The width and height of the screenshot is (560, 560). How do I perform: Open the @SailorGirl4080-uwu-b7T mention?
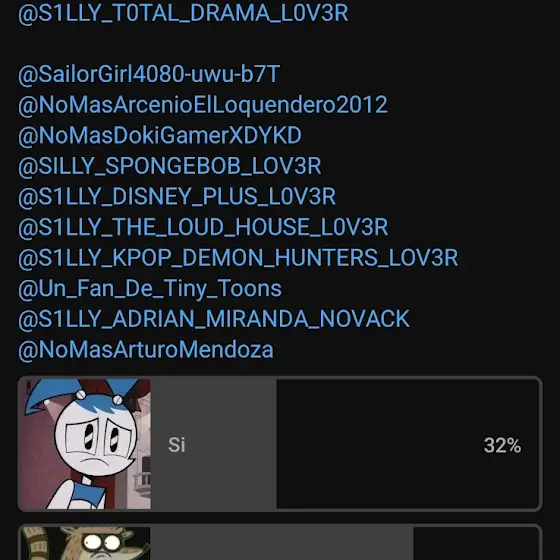click(149, 74)
